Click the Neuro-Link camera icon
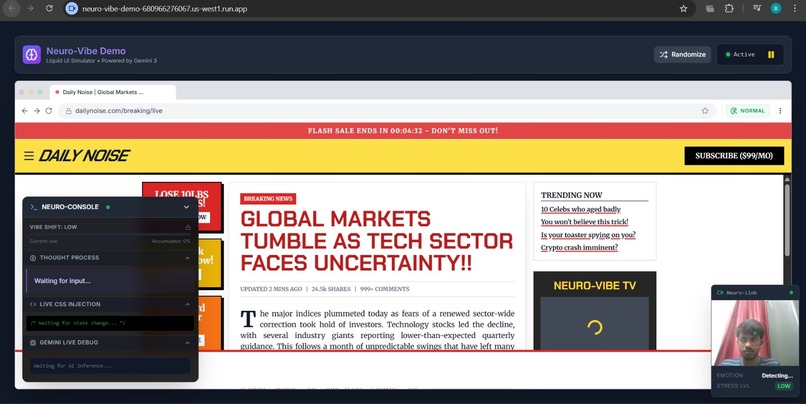 720,292
